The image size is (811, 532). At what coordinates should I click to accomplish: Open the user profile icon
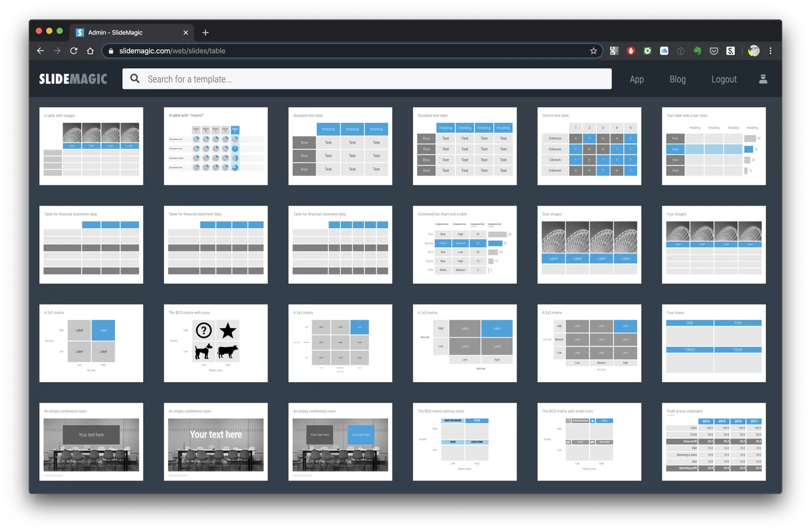pyautogui.click(x=763, y=79)
